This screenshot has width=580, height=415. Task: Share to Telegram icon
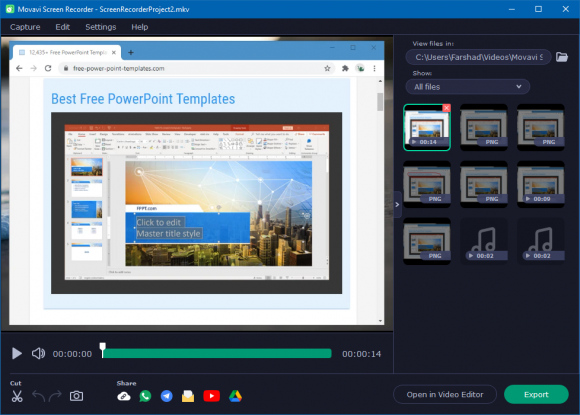coord(167,396)
